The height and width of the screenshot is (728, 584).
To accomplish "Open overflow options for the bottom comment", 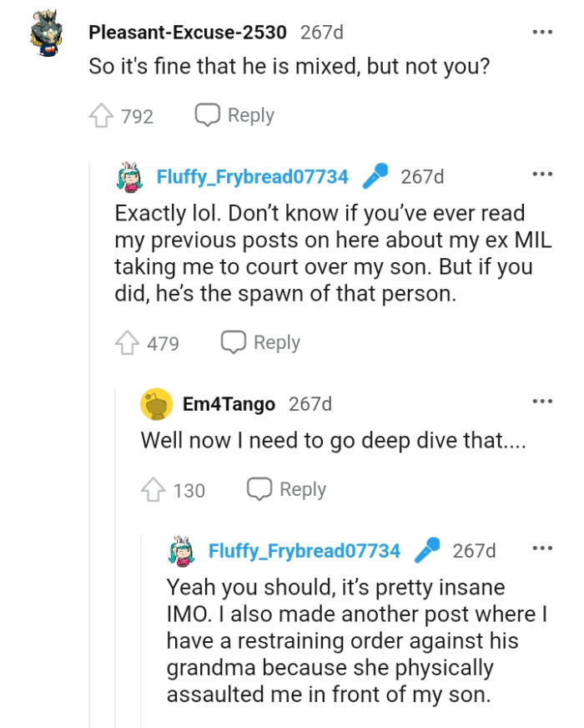I will [x=543, y=547].
